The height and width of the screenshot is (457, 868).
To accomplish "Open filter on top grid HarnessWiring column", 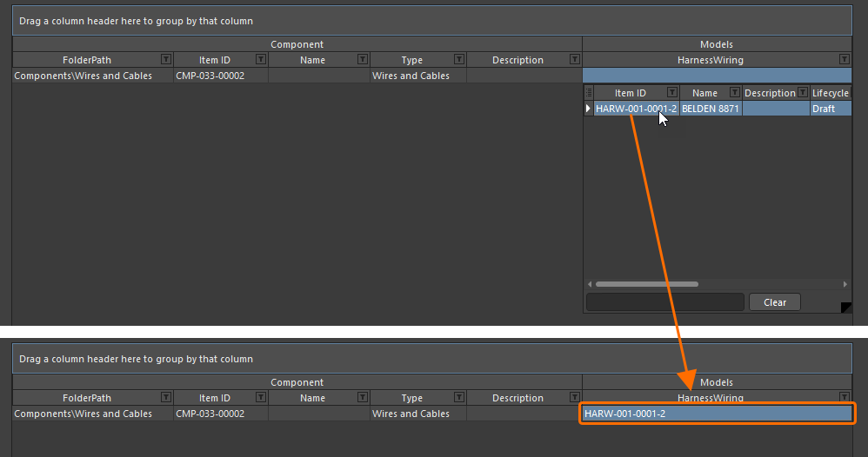I will pos(845,59).
